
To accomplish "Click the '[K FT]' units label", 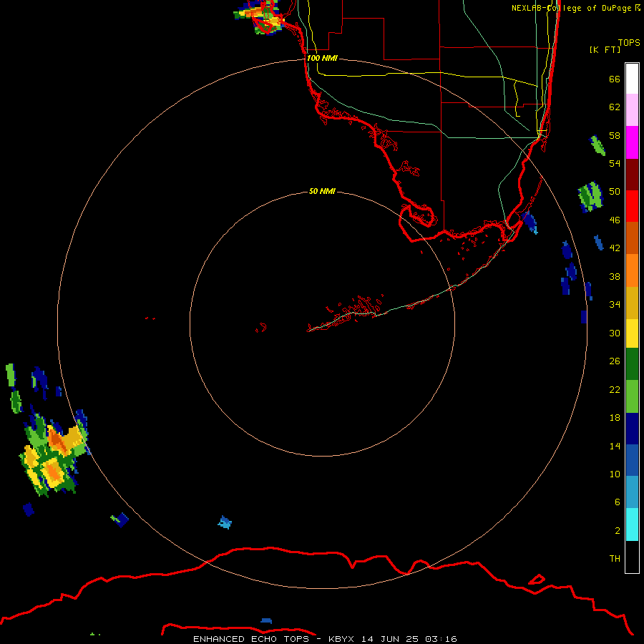I will 605,49.
